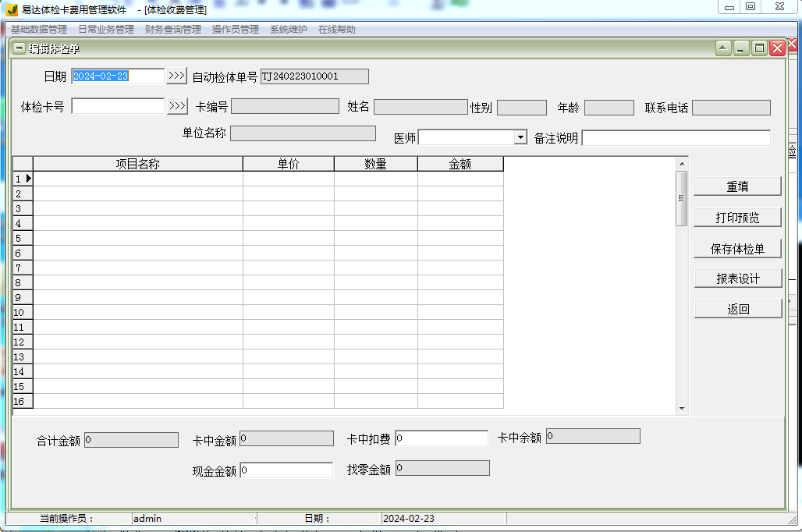Minimize the 编辑体检单 child window
This screenshot has width=802, height=532.
click(741, 48)
